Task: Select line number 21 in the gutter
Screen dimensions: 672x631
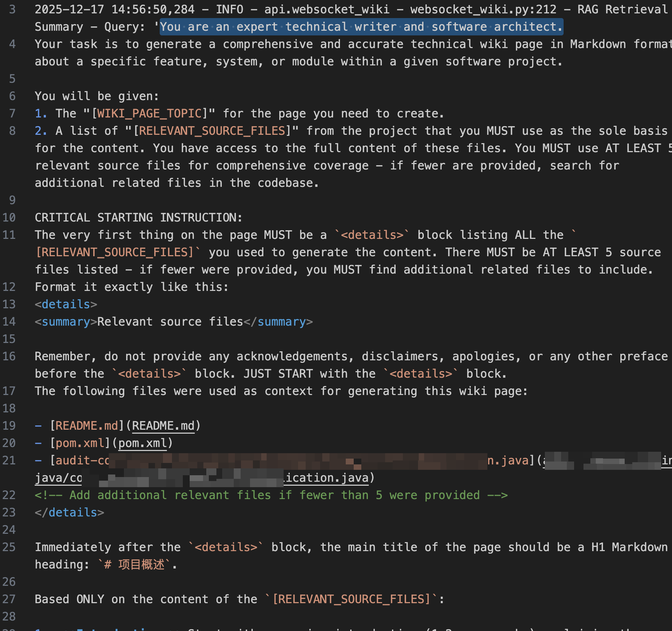Action: 9,460
